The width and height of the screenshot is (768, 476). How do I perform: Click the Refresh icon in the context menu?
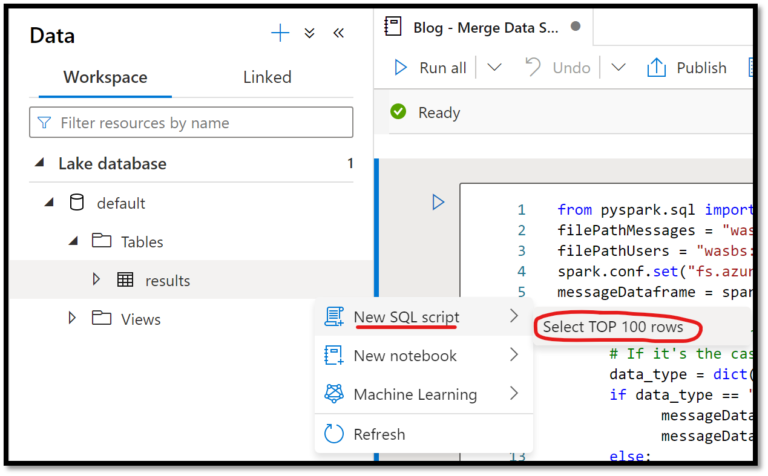(335, 434)
